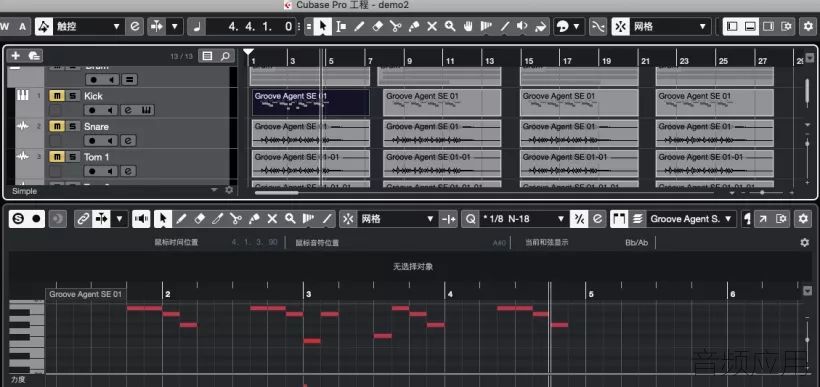Select first Groove Agent SE 01 Kick event
The image size is (820, 387).
(x=311, y=103)
